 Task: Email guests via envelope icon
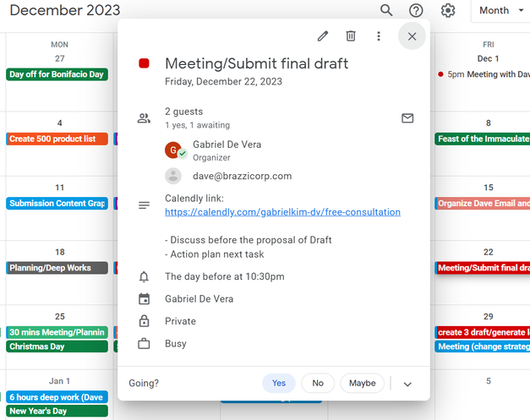pyautogui.click(x=407, y=118)
